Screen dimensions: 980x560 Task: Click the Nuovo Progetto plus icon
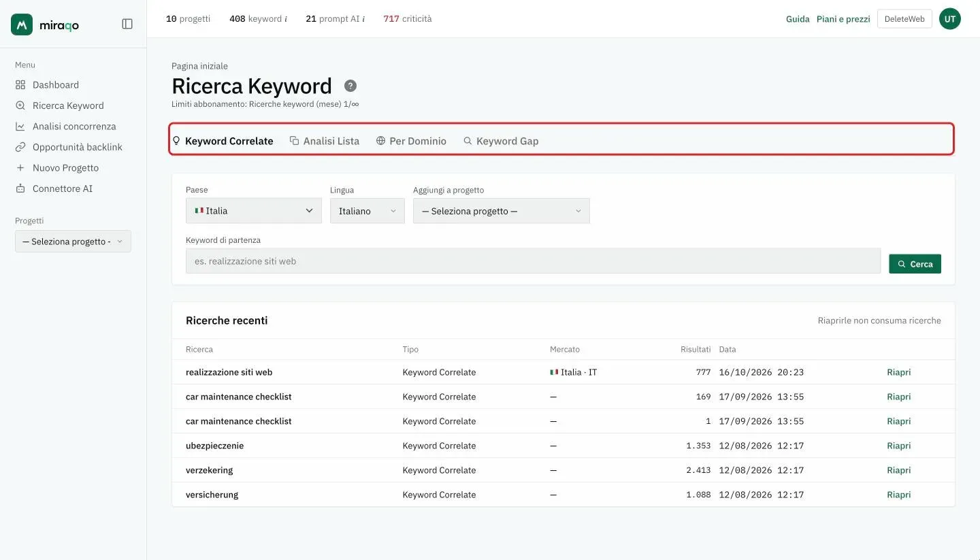point(20,168)
